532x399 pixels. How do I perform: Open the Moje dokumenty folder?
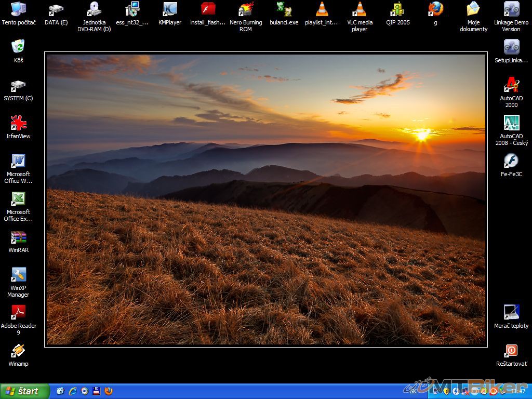473,9
